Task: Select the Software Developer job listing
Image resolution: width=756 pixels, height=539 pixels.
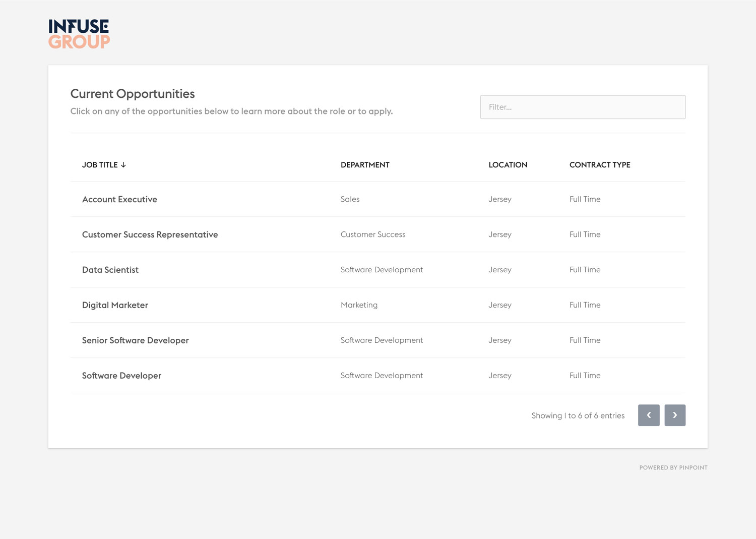Action: click(x=121, y=376)
